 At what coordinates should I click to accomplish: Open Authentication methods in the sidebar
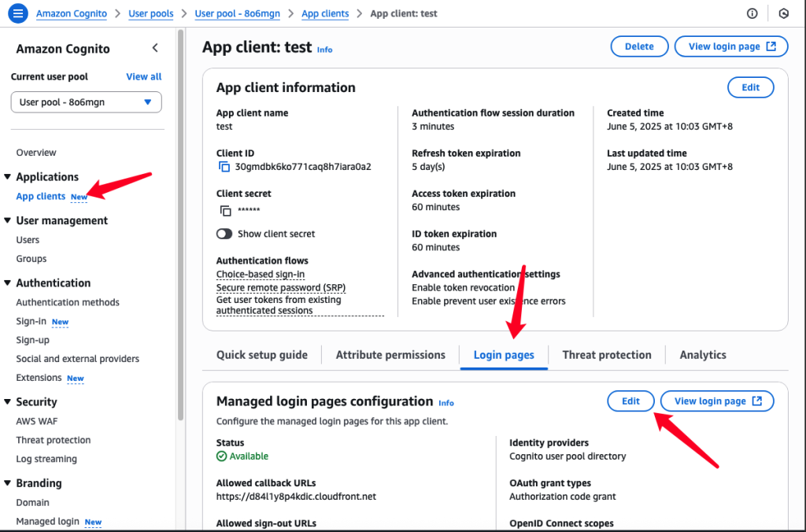(68, 302)
